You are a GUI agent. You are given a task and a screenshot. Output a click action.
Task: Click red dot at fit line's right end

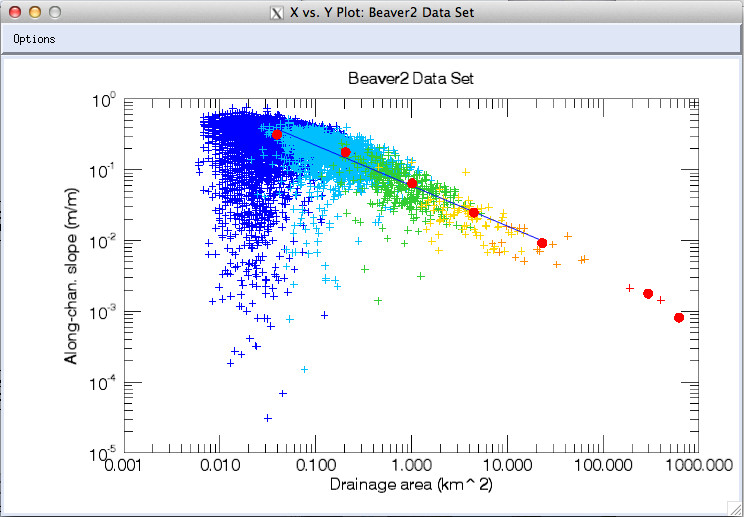[x=542, y=243]
